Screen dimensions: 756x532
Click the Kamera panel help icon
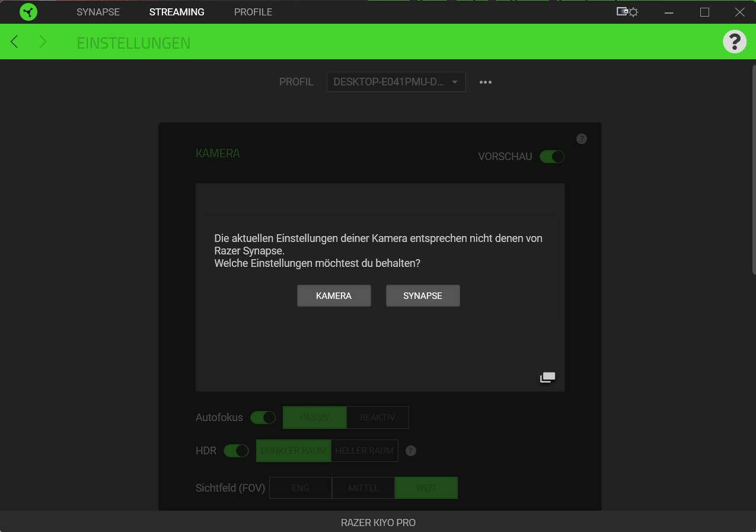pos(582,139)
